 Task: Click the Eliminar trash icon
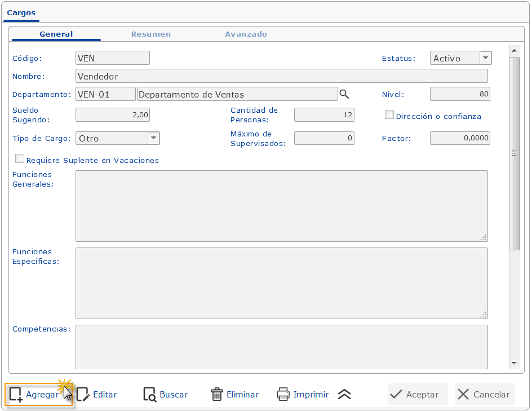pos(216,395)
